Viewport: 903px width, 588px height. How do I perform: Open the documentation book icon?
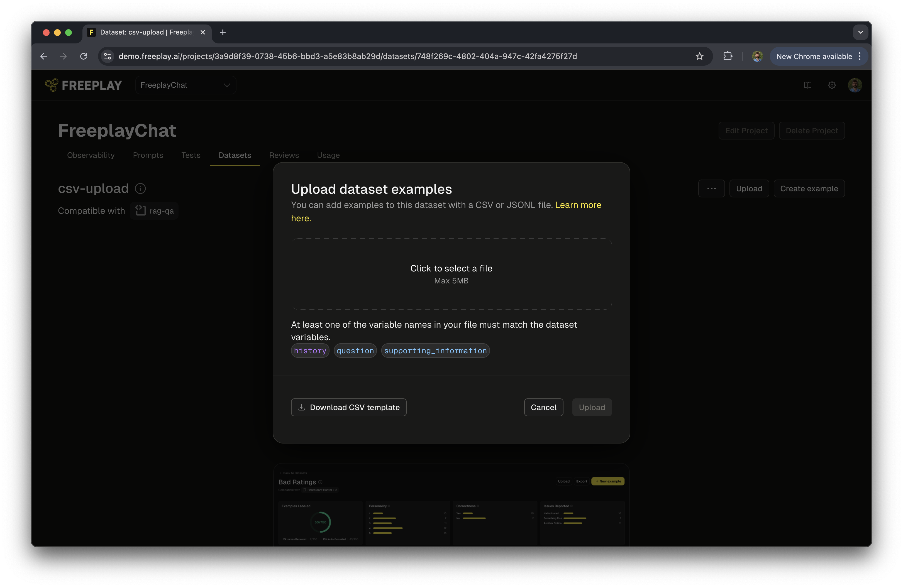807,85
